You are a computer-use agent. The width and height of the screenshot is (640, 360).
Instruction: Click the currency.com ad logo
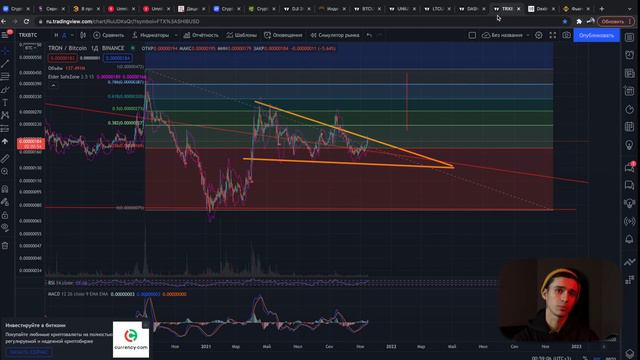click(131, 340)
